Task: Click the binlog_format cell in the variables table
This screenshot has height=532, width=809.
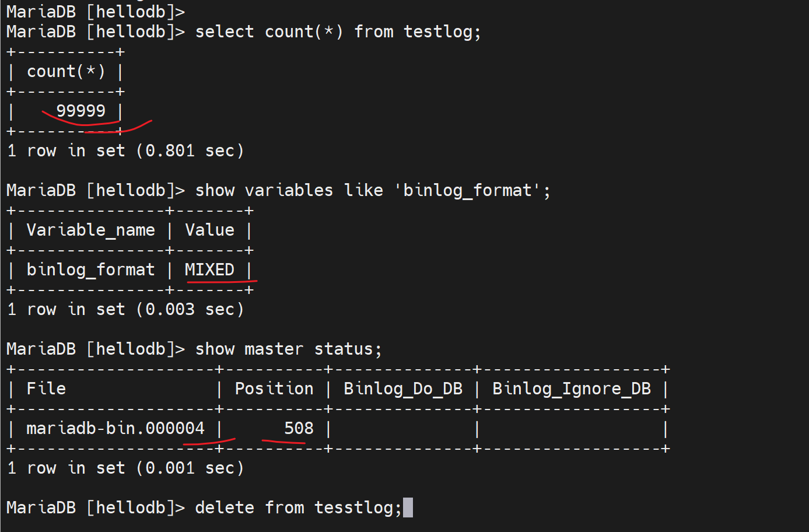Action: pyautogui.click(x=91, y=269)
